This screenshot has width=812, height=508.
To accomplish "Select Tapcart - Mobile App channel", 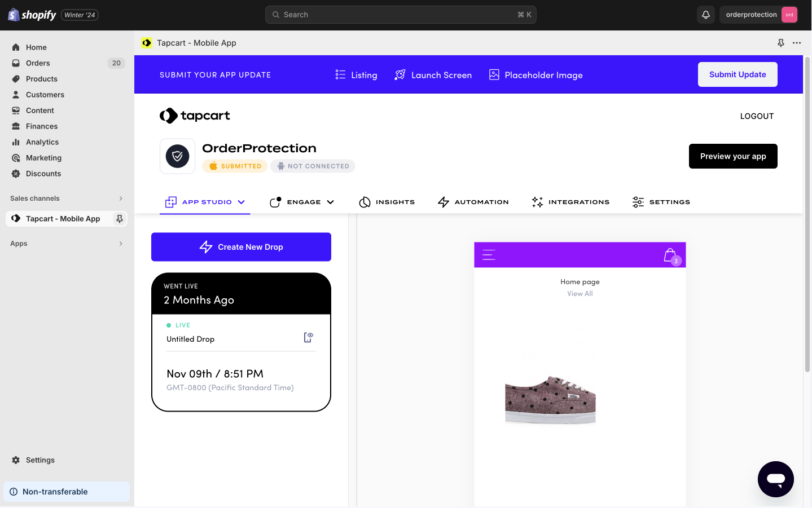I will coord(63,219).
